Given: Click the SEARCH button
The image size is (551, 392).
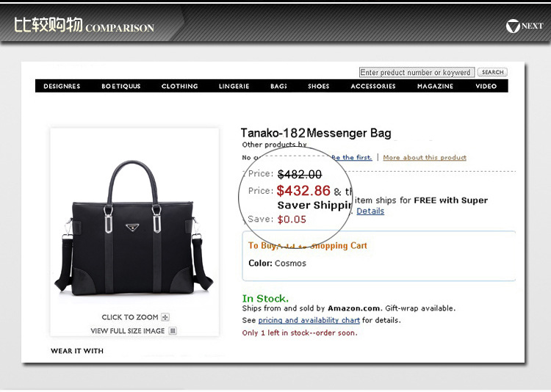Looking at the screenshot, I should tap(492, 72).
